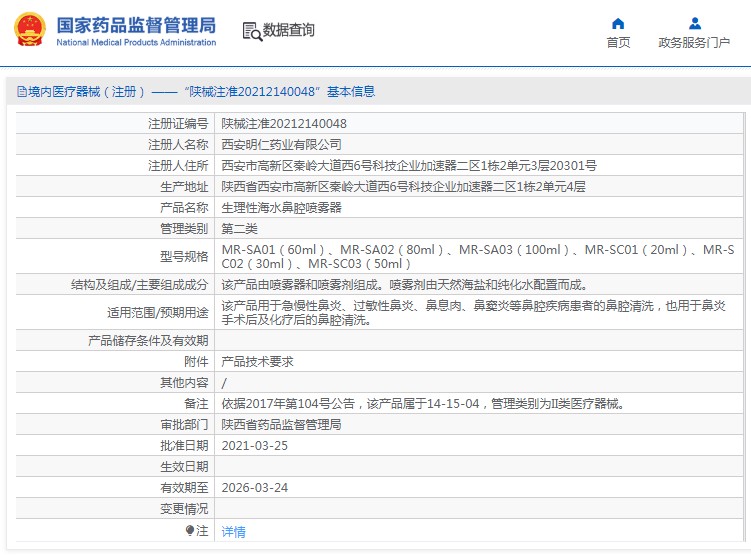
Task: Click the 首页 home icon
Action: click(x=618, y=23)
